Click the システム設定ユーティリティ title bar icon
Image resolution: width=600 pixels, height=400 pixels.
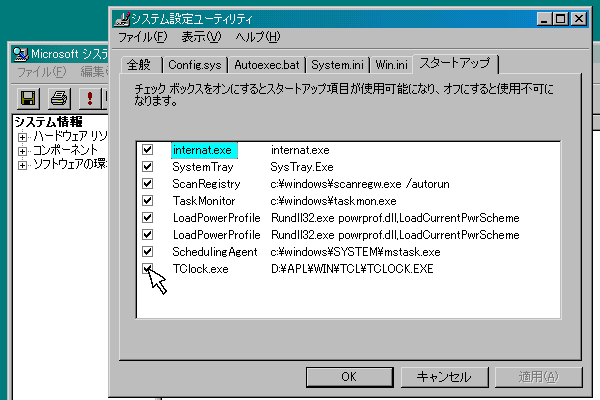122,19
